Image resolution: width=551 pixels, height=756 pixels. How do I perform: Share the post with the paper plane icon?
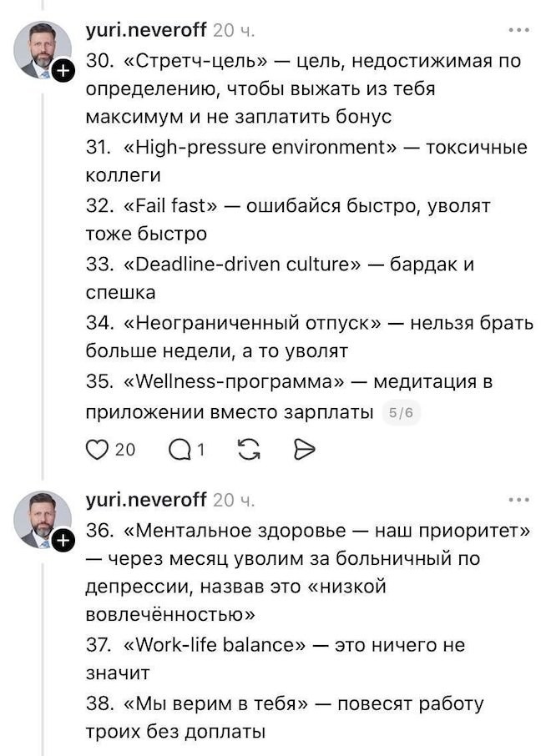pos(304,450)
